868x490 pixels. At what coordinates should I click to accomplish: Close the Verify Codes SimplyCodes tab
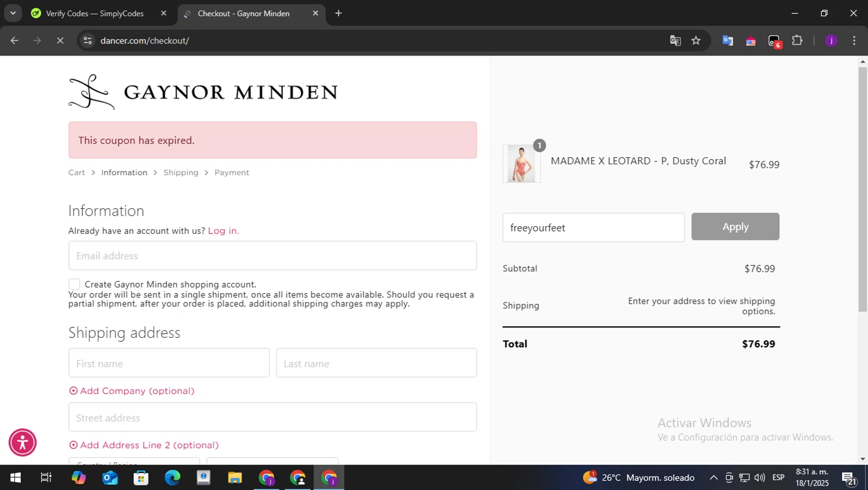coord(164,13)
